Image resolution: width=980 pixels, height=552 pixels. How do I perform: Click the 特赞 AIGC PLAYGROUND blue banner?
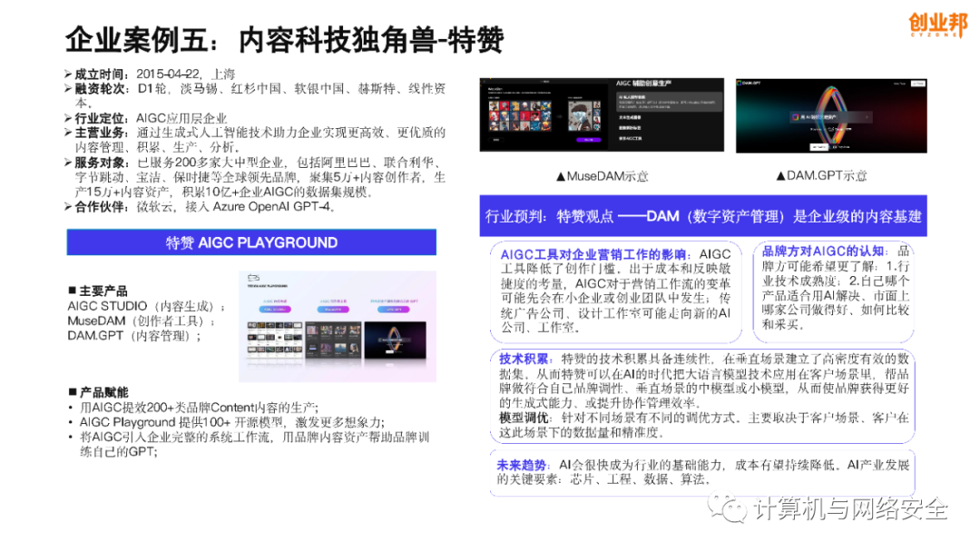pyautogui.click(x=251, y=242)
